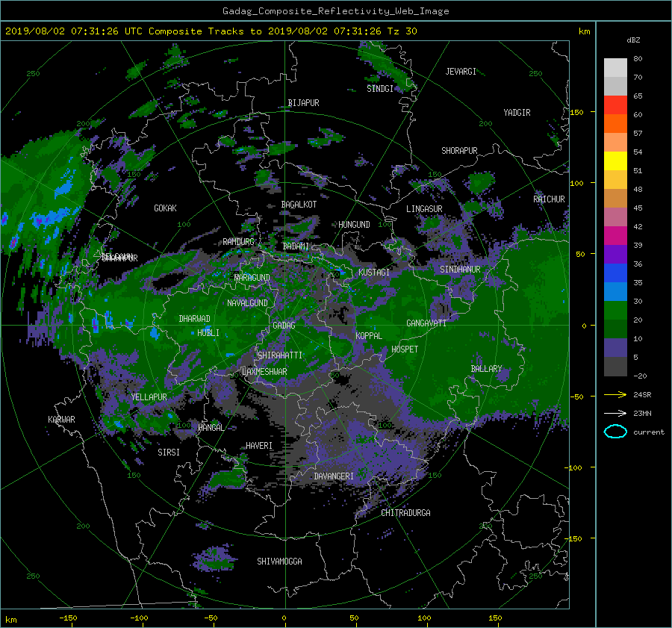
Task: Click the NAVALGUND city label
Action: click(x=247, y=303)
